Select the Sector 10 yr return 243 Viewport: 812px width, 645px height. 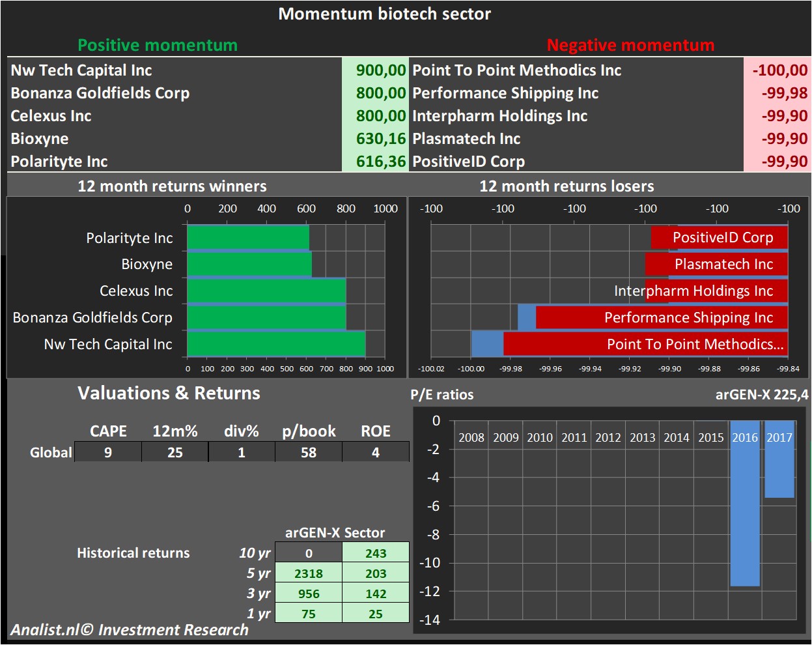tap(376, 553)
